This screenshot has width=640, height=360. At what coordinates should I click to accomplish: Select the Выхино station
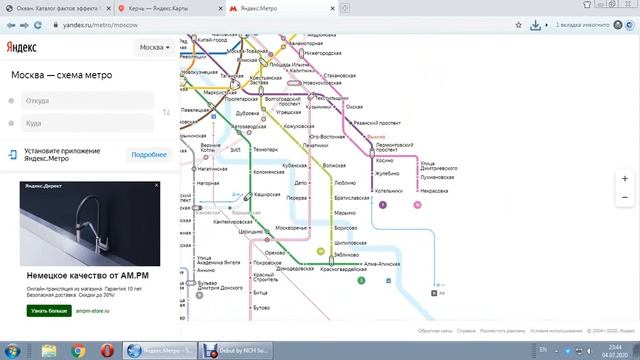(376, 137)
